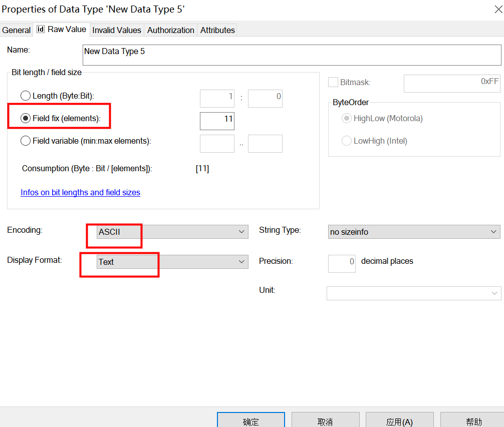The image size is (504, 427).
Task: Switch to the General tab
Action: (16, 30)
